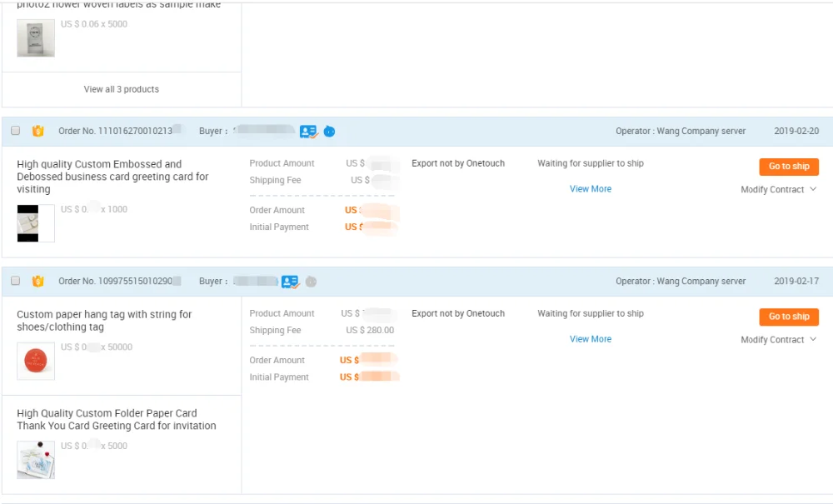The width and height of the screenshot is (833, 504).
Task: Click the trade assurance shield on order 109975515010290
Action: click(37, 282)
